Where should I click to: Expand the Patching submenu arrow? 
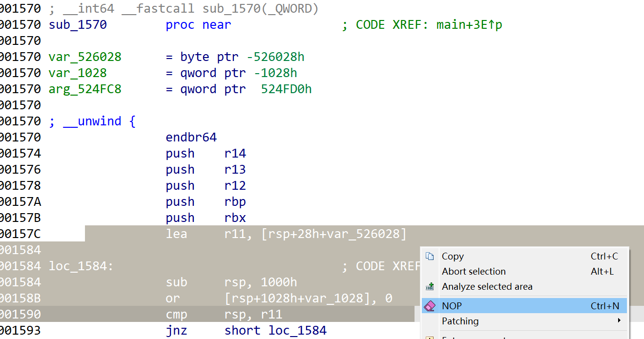tap(619, 321)
